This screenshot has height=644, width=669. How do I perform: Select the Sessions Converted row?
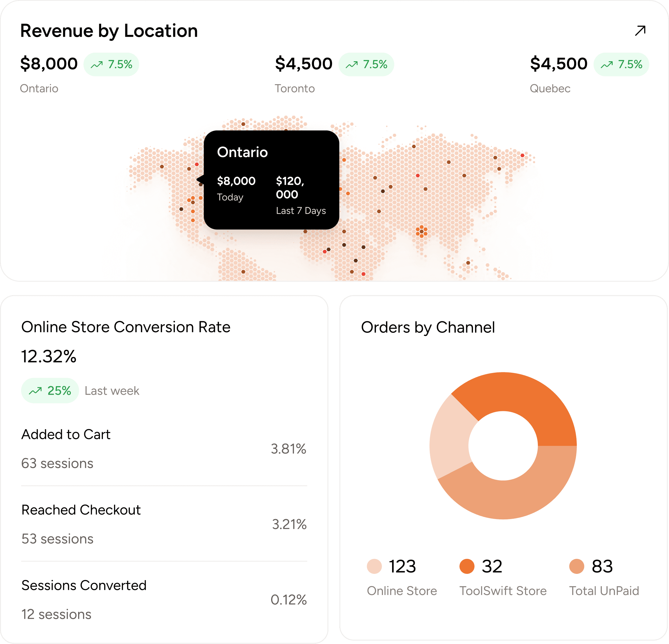[164, 599]
